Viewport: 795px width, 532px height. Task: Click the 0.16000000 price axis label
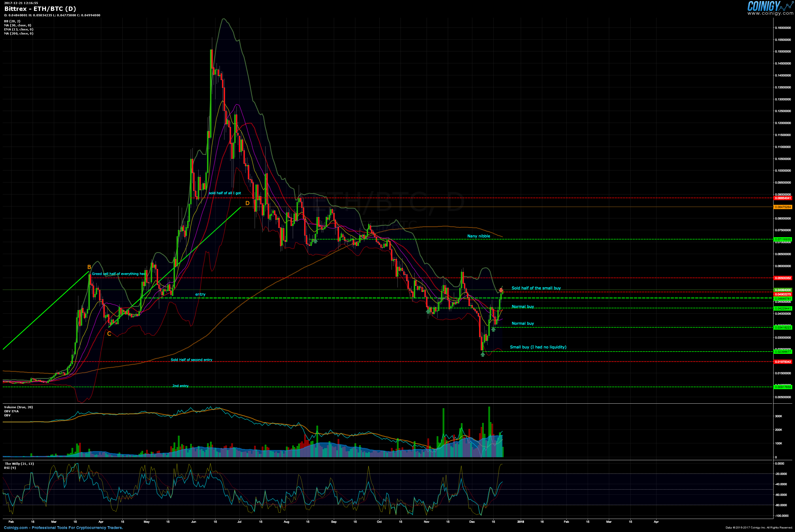tap(783, 28)
